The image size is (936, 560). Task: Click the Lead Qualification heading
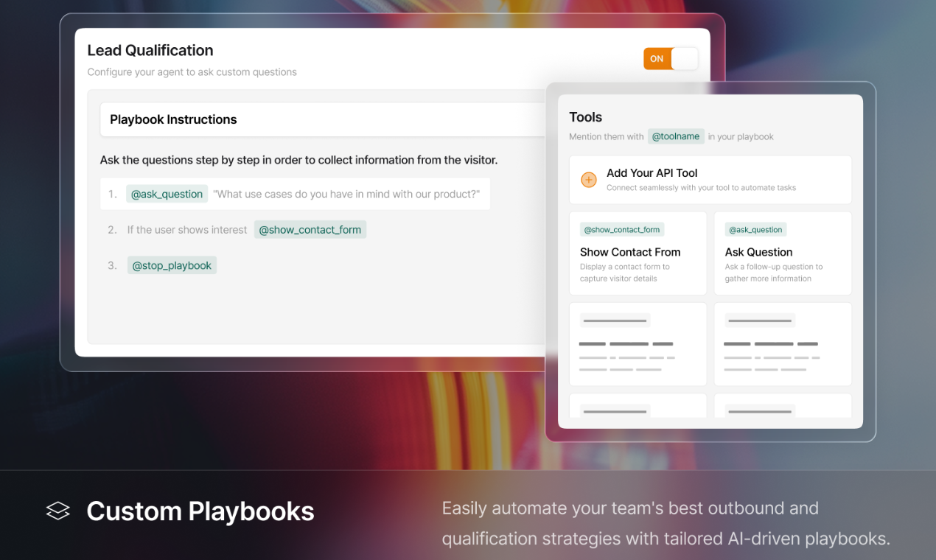click(150, 50)
